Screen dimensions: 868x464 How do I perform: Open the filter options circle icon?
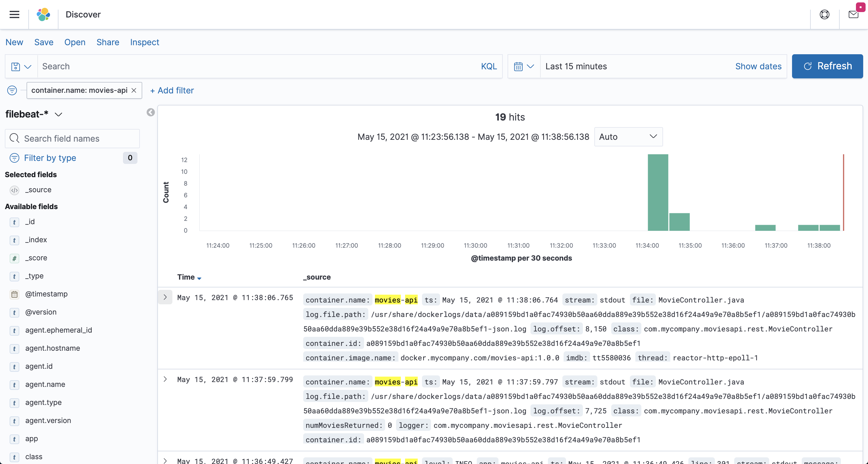pos(12,90)
